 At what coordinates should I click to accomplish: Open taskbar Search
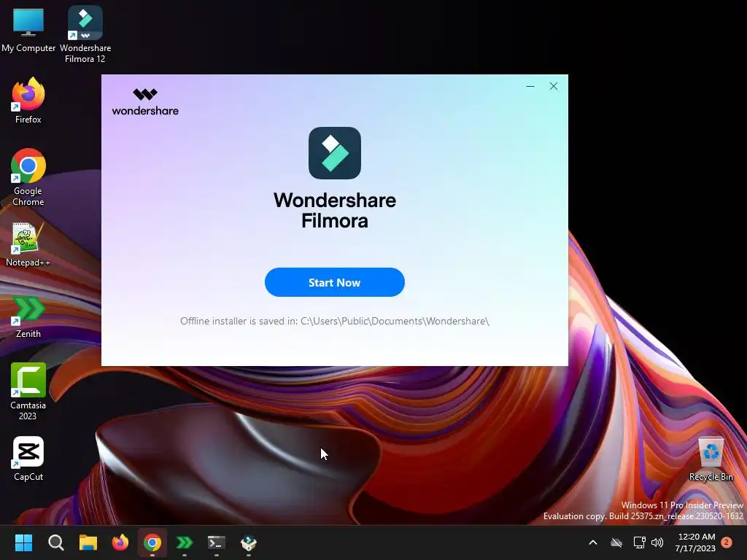point(55,542)
